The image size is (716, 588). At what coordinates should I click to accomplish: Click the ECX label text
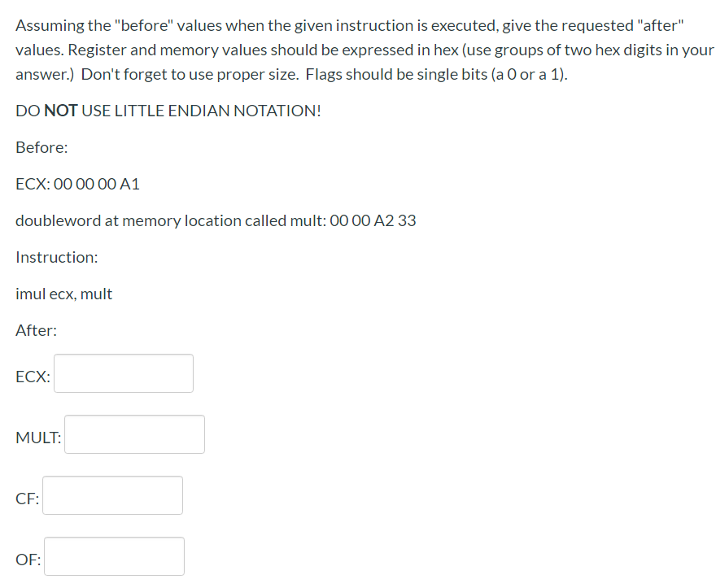32,377
